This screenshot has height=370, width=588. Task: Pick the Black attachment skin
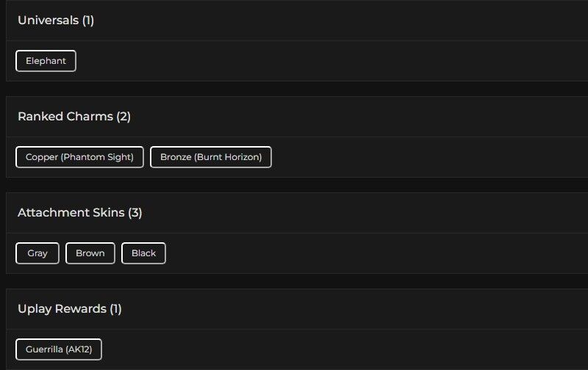(x=143, y=253)
